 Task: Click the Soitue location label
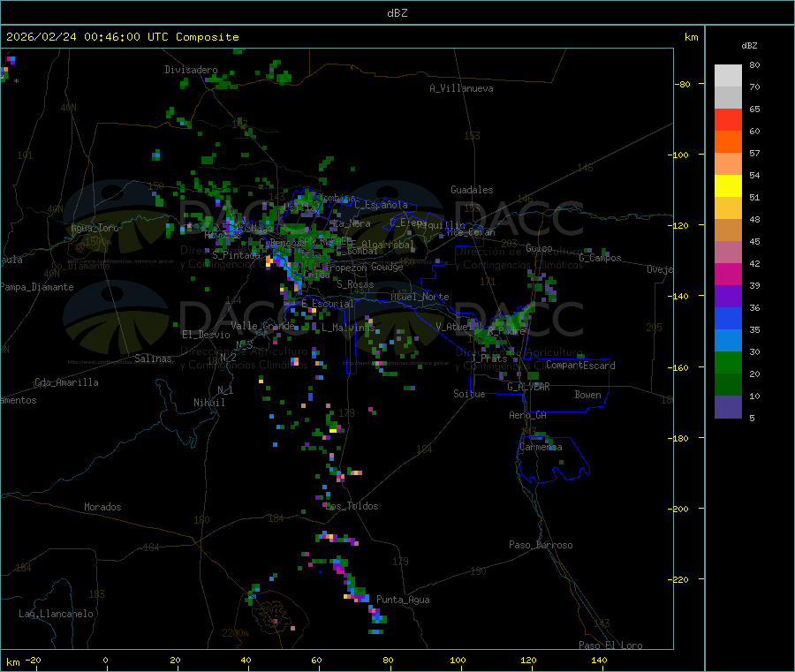[470, 394]
